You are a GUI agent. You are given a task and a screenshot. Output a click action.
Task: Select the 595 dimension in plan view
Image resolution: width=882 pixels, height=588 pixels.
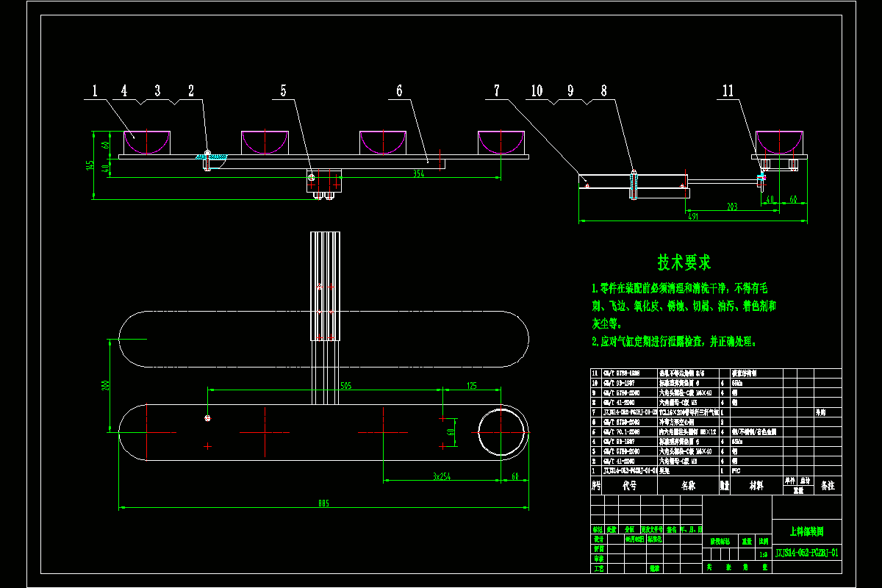point(345,385)
